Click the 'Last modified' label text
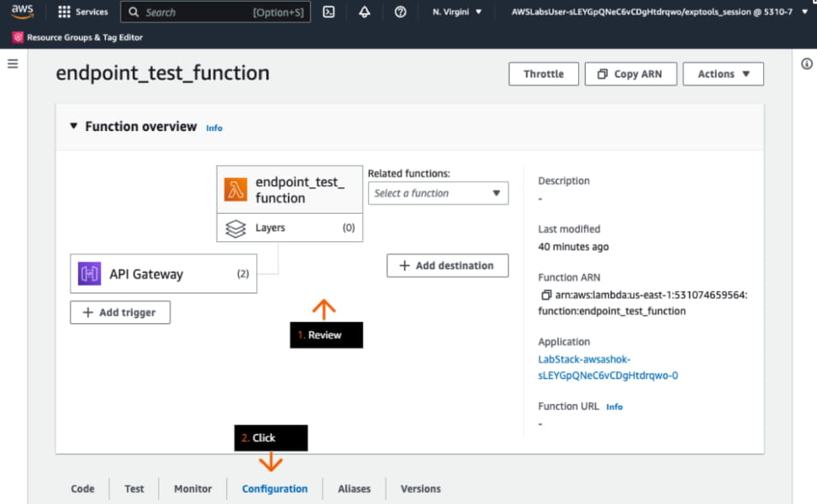The height and width of the screenshot is (504, 817). tap(569, 229)
